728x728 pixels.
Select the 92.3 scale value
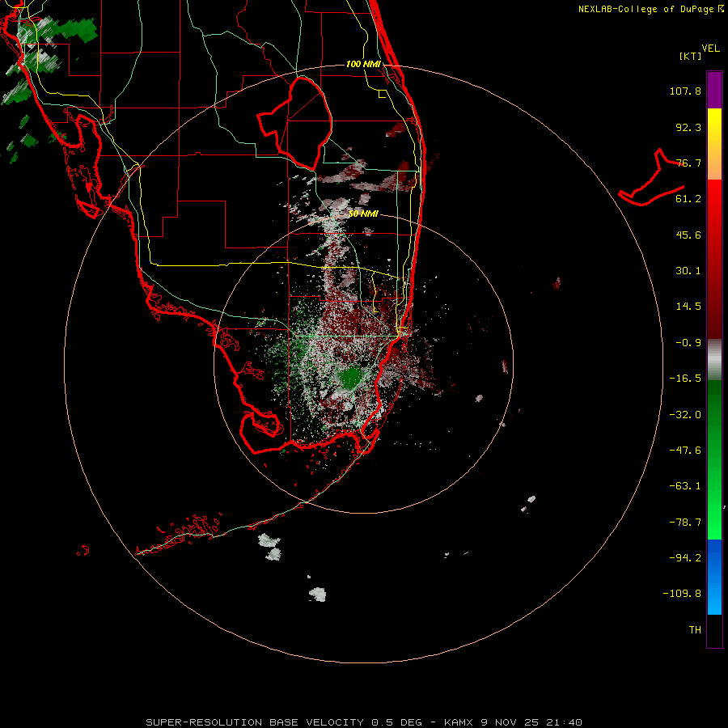pyautogui.click(x=688, y=127)
